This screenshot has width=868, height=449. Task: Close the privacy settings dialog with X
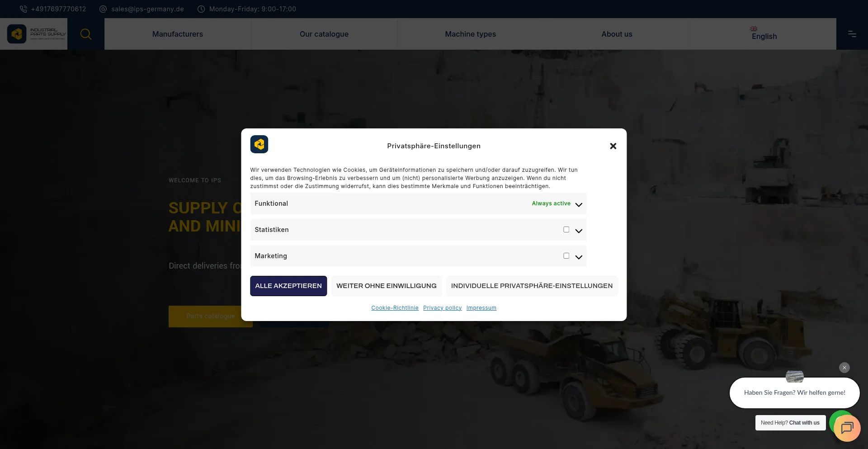[x=613, y=146]
